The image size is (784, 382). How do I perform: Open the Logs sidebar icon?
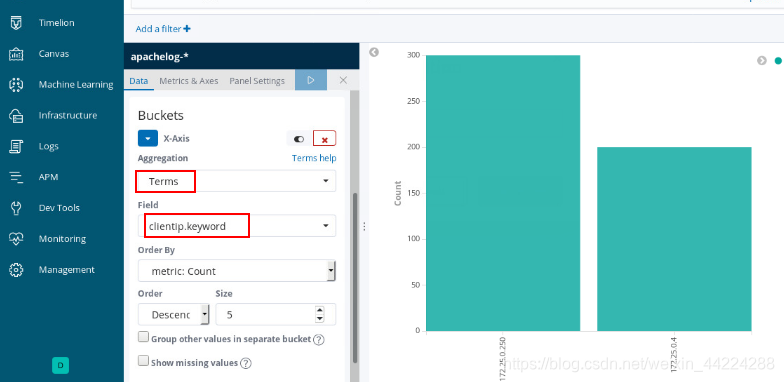(x=16, y=146)
